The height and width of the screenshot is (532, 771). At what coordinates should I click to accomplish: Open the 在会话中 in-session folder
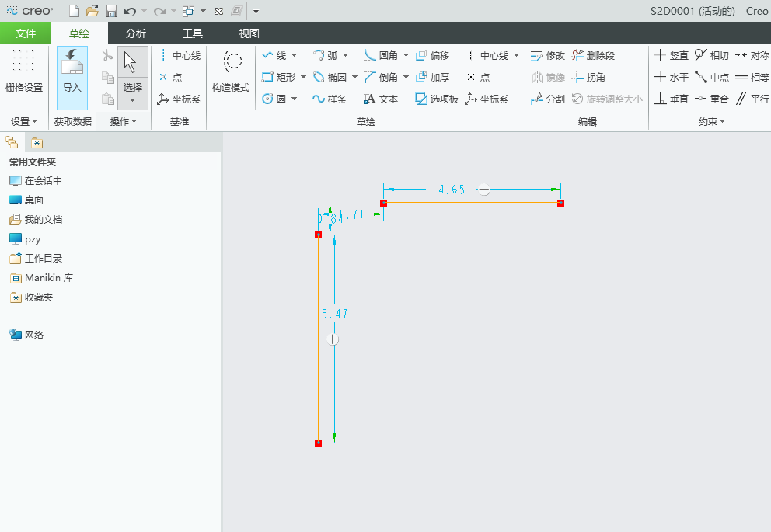(x=37, y=181)
